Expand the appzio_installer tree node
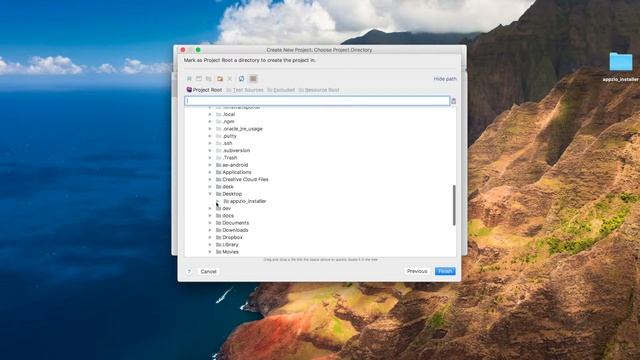Image resolution: width=640 pixels, height=360 pixels. (x=218, y=201)
